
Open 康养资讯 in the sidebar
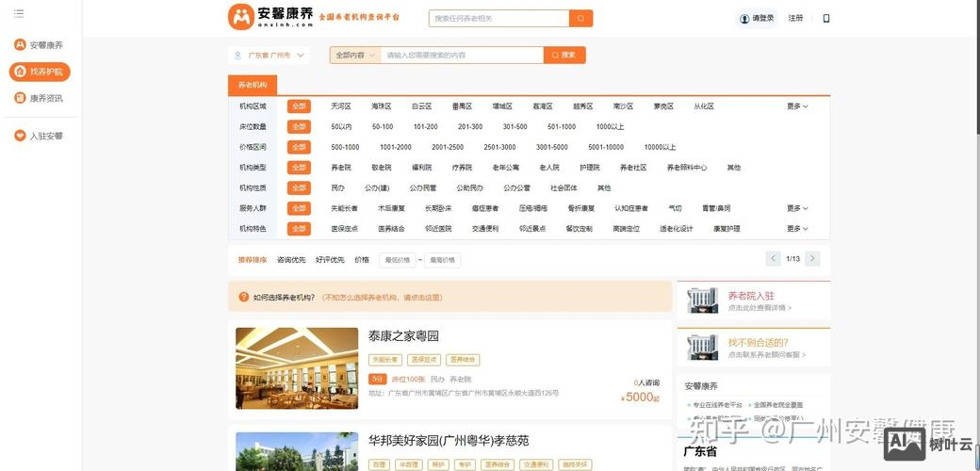pos(39,98)
